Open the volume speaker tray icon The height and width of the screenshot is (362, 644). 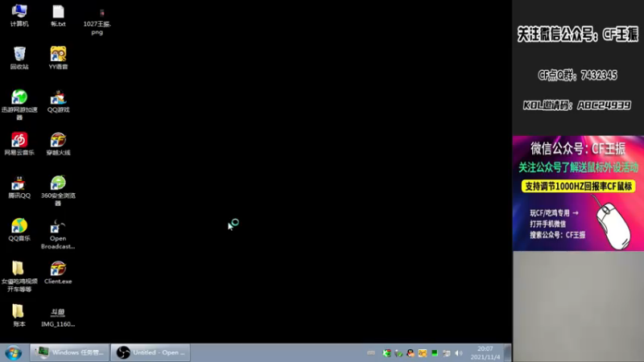(459, 353)
